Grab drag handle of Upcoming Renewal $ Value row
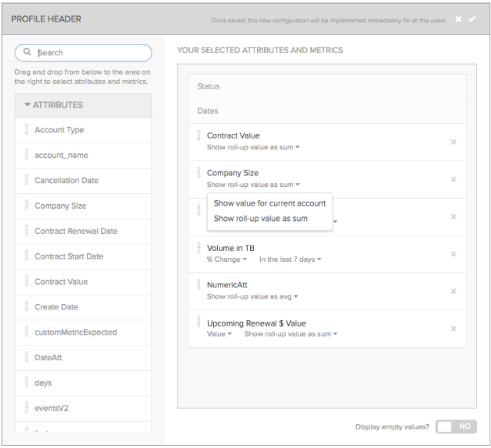491x448 pixels. [199, 322]
